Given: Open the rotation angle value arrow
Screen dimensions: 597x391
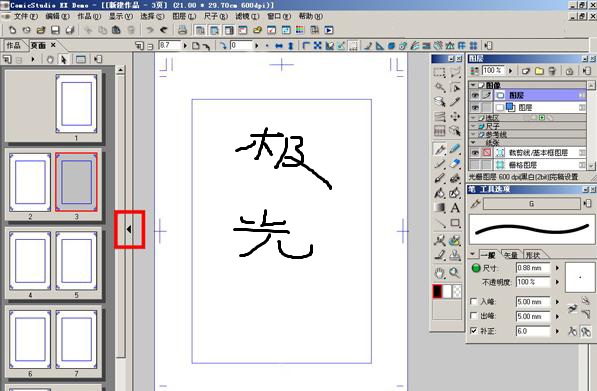Looking at the screenshot, I should [256, 46].
